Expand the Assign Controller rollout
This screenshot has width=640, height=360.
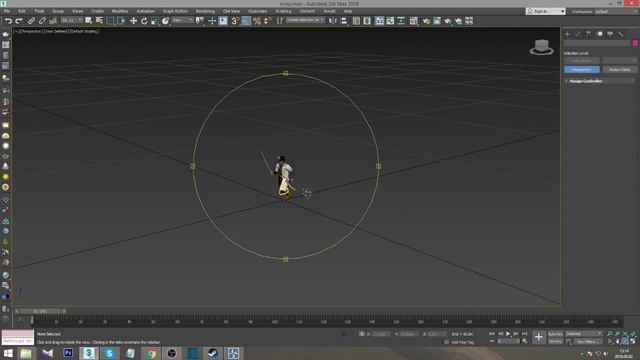click(x=599, y=81)
